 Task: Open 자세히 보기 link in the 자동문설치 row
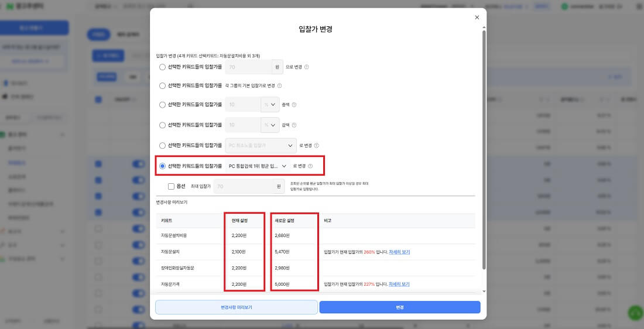399,252
